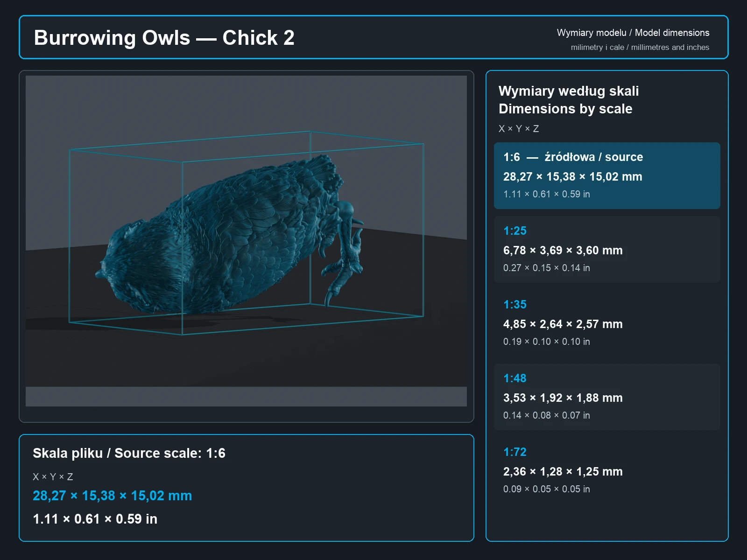Click '0.27 × 0.15 × 0.14 in' value
Viewport: 747px width, 560px height.
(546, 268)
